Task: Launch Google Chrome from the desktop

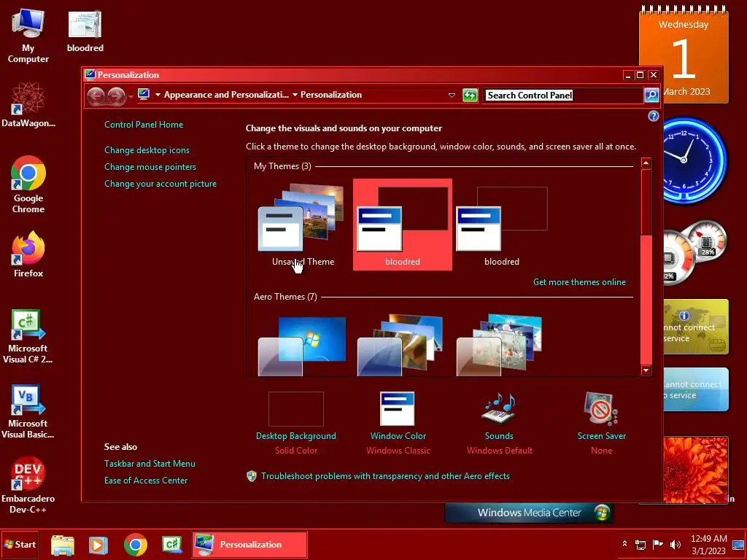Action: (28, 184)
